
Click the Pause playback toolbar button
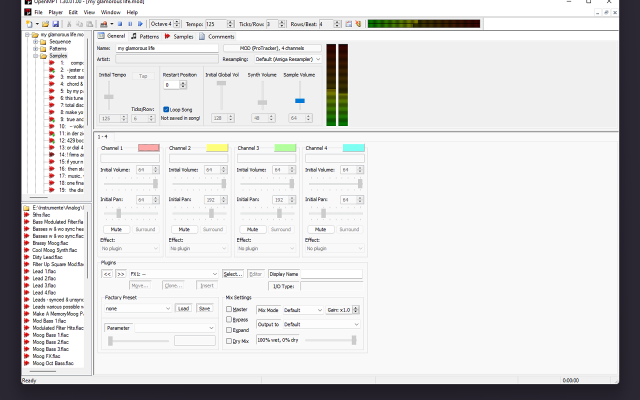pos(130,24)
